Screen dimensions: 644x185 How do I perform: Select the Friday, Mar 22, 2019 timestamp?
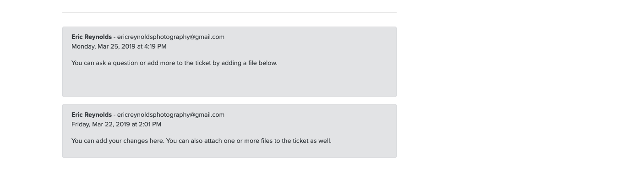[116, 125]
